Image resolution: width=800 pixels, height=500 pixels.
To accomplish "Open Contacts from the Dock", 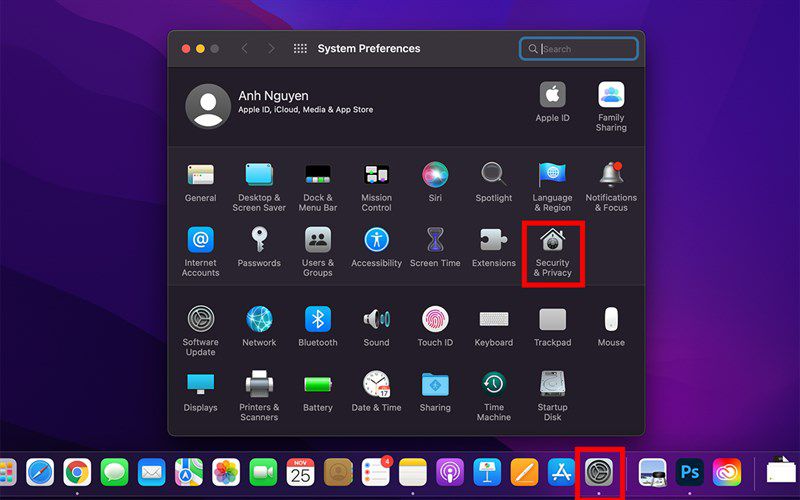I will point(338,472).
